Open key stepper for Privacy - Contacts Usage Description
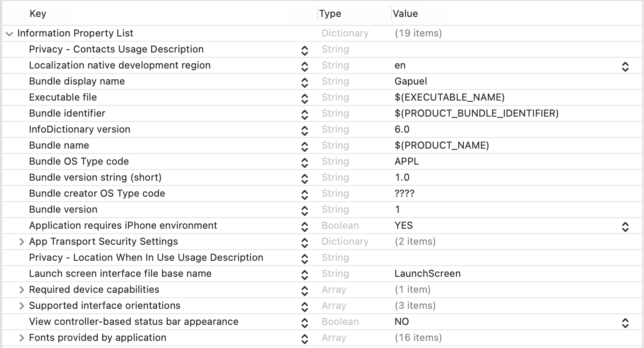Screen dimensions: 644x348 [305, 50]
